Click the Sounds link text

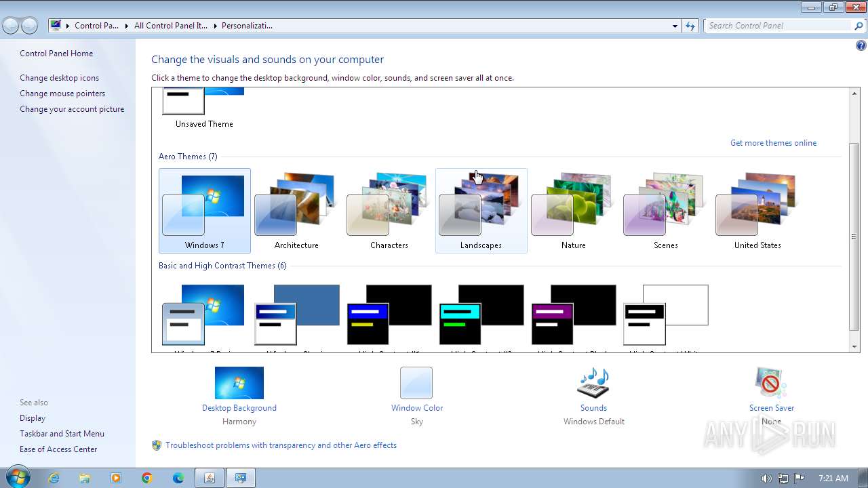pos(593,408)
